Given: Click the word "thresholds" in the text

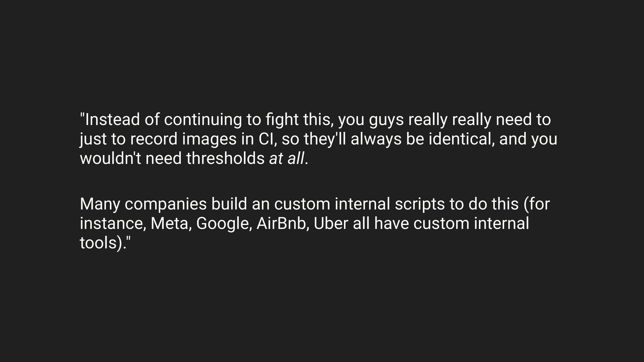Looking at the screenshot, I should pos(225,159).
